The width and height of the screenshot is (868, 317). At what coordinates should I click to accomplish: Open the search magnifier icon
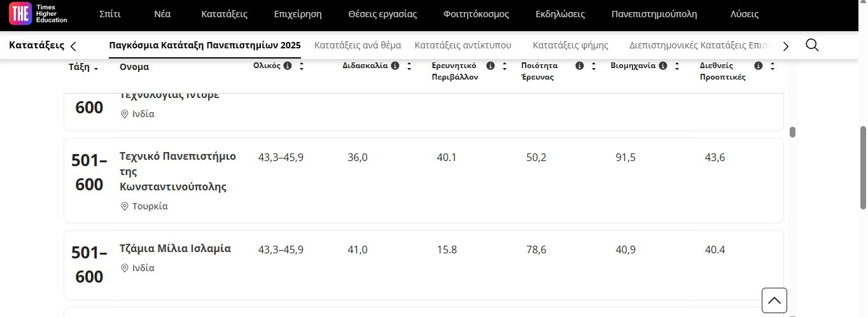pyautogui.click(x=812, y=45)
